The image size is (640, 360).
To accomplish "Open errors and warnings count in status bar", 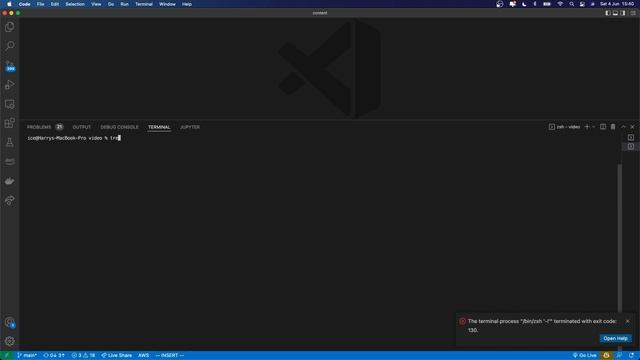I will tap(83, 356).
